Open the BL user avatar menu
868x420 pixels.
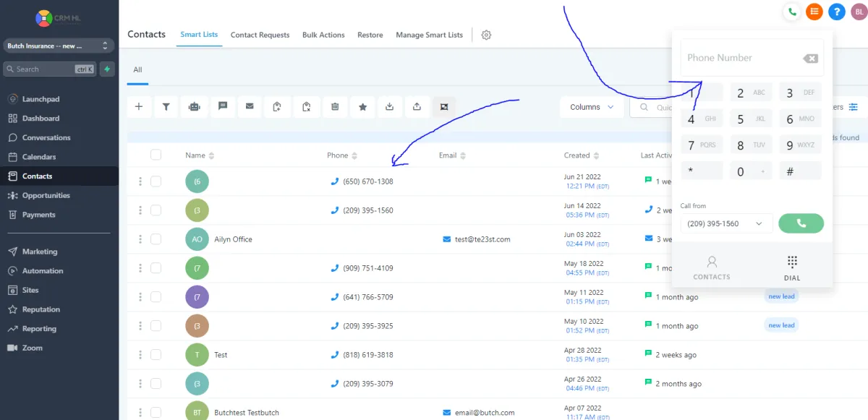click(859, 12)
